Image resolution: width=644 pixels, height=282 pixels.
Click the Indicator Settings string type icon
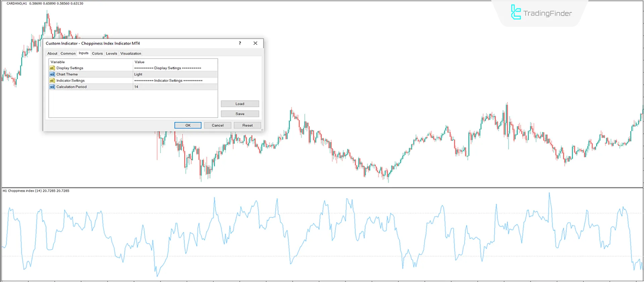(x=52, y=81)
